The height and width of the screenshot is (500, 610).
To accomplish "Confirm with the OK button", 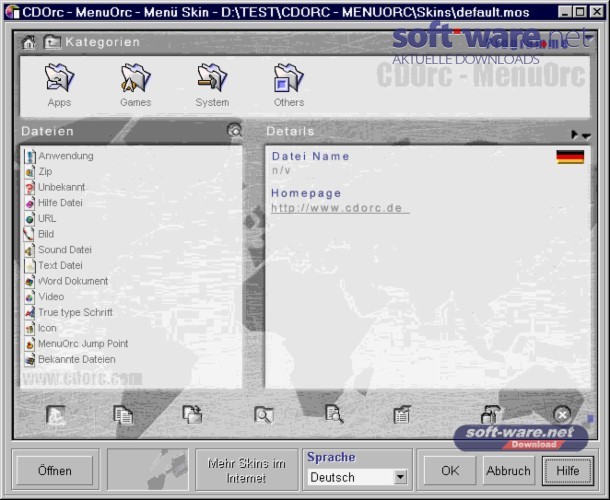I will pyautogui.click(x=450, y=470).
